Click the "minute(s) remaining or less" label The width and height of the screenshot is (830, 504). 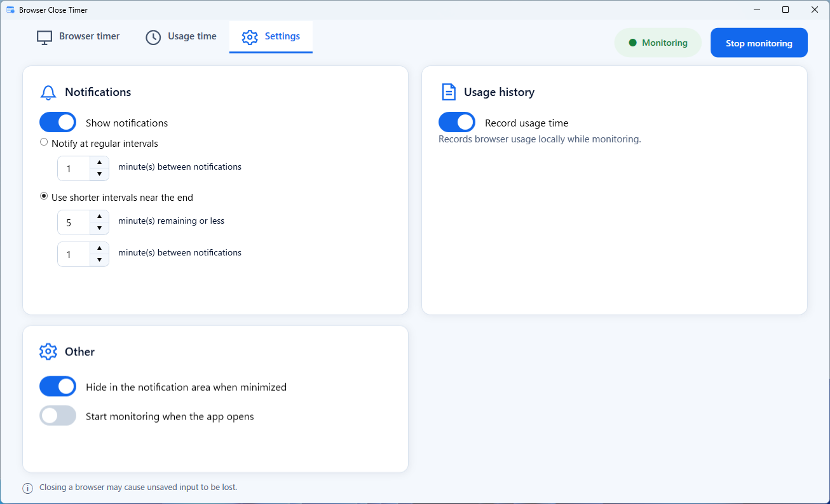[x=171, y=221]
